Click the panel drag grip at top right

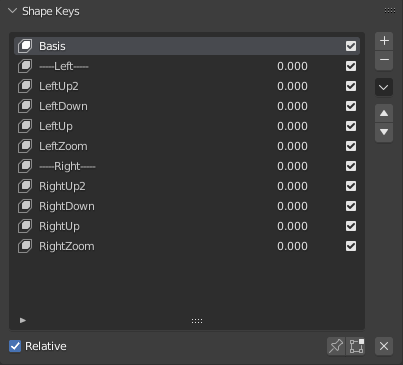pos(390,11)
